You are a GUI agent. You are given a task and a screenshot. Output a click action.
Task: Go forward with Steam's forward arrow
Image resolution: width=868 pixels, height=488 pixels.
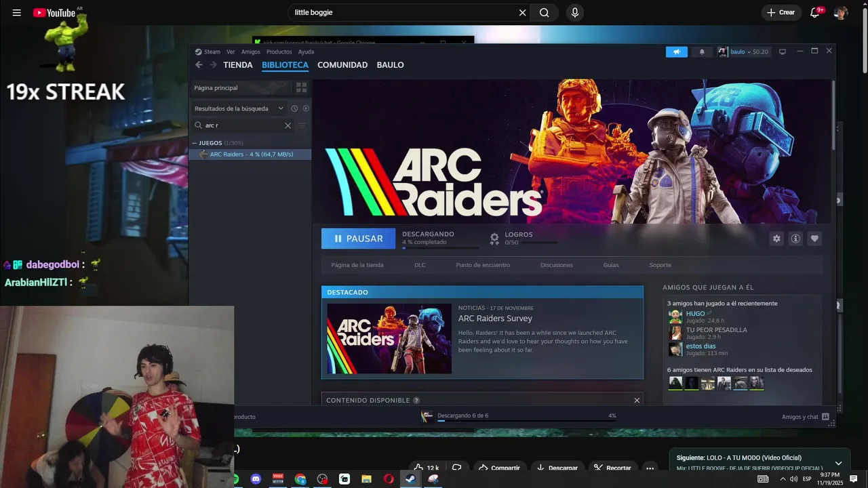tap(213, 65)
